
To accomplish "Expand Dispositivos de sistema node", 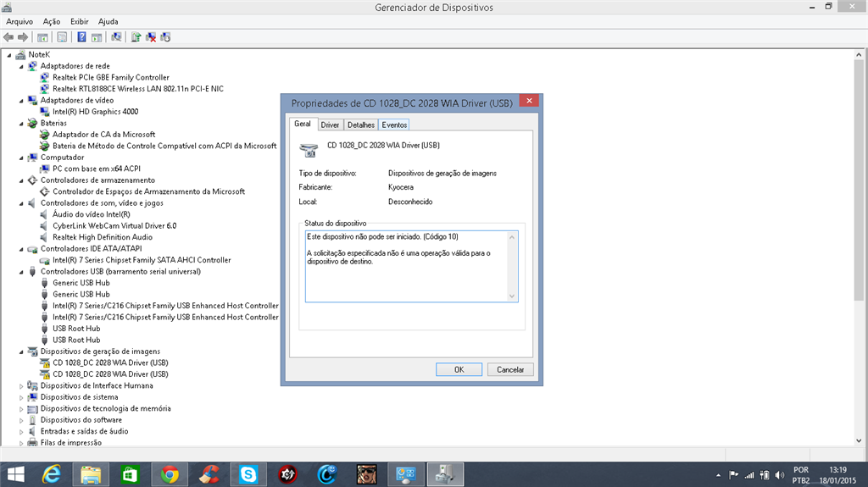I will 21,397.
